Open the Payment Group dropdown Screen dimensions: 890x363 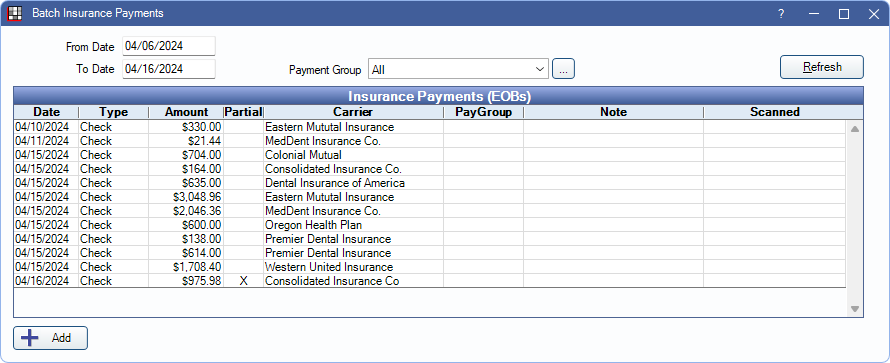pos(459,69)
